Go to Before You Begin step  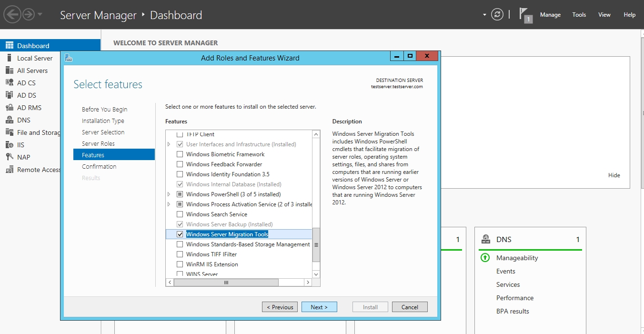click(105, 110)
